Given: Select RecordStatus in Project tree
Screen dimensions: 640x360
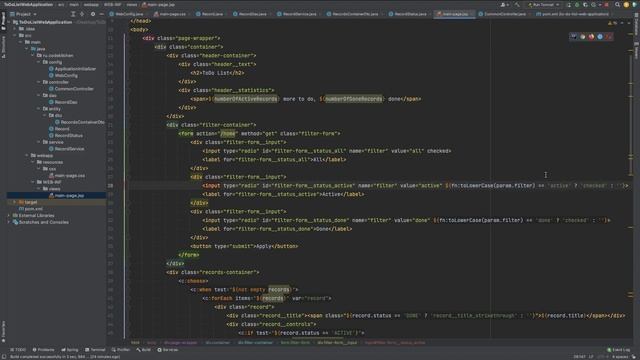Looking at the screenshot, I should click(65, 136).
